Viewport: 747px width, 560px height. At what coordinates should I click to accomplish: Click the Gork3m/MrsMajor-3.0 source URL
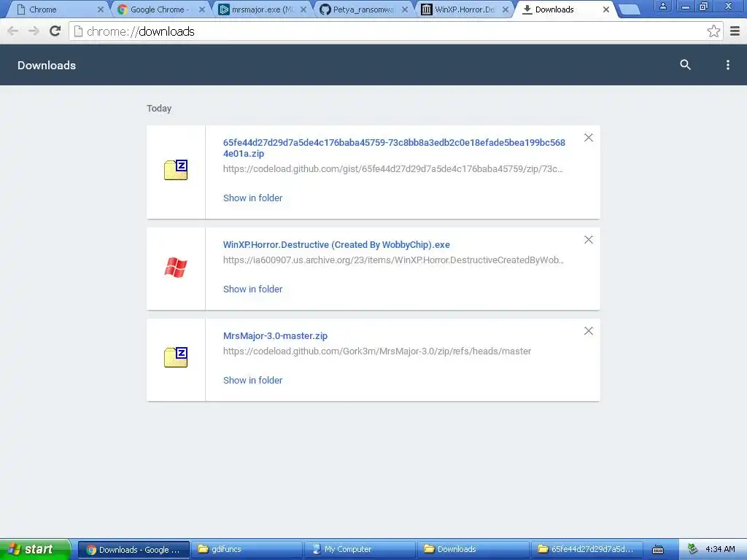[377, 351]
